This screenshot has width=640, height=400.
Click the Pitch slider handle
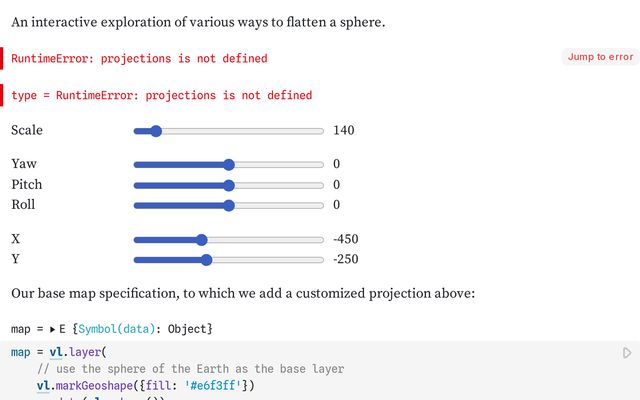[x=229, y=185]
